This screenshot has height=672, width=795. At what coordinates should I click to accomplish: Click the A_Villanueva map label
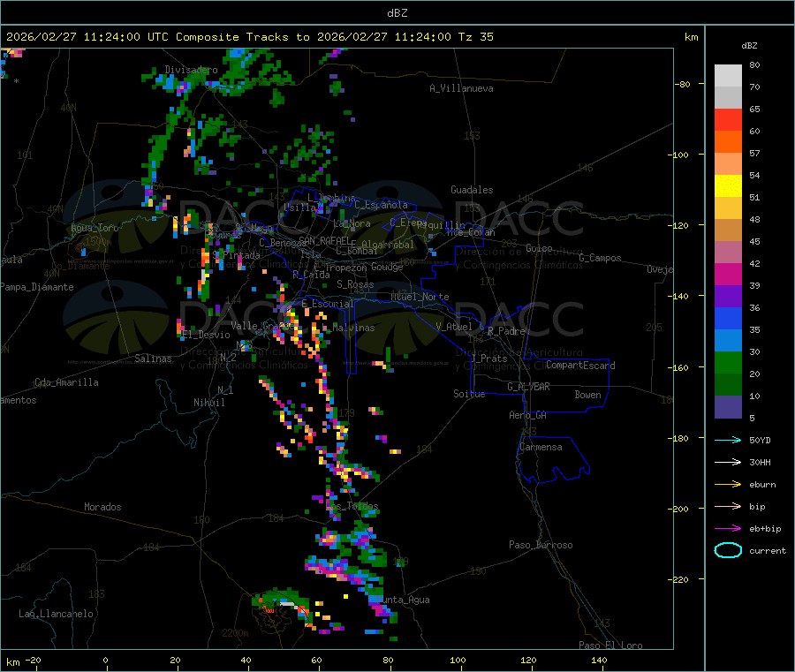pyautogui.click(x=461, y=88)
